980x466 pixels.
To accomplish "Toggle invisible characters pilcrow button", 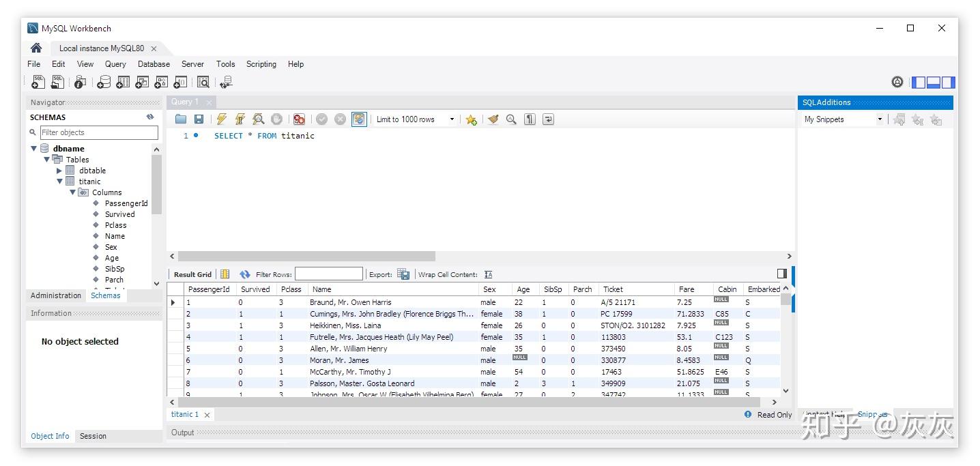I will click(x=530, y=119).
